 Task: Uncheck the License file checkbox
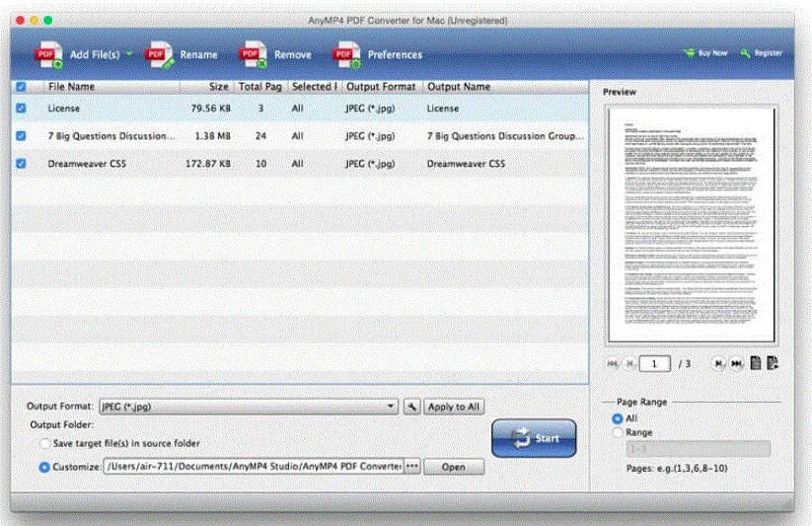click(21, 109)
